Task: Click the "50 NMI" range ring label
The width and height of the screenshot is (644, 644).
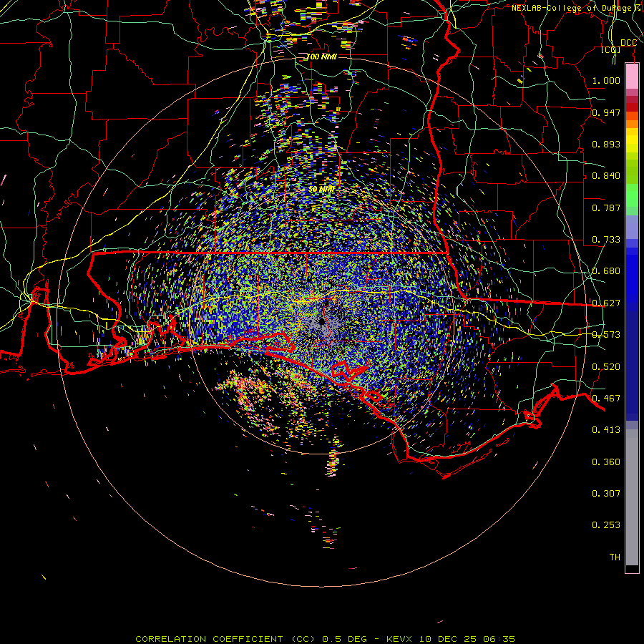Action: pos(321,189)
